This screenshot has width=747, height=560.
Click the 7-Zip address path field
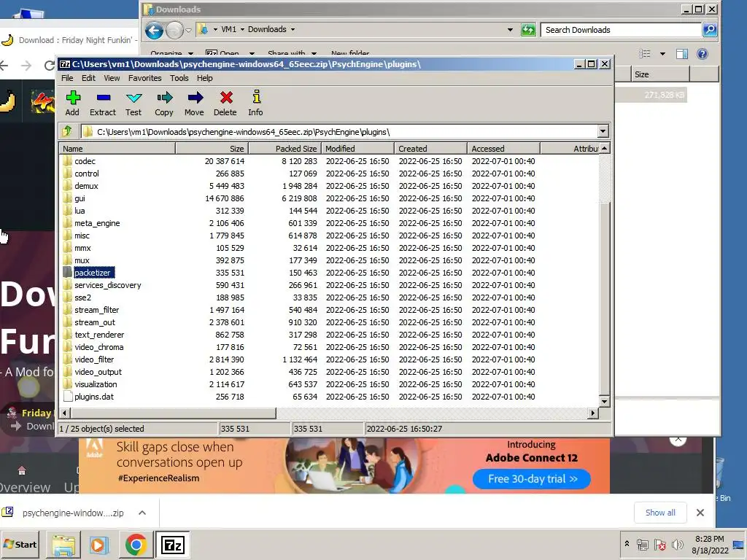pyautogui.click(x=338, y=131)
